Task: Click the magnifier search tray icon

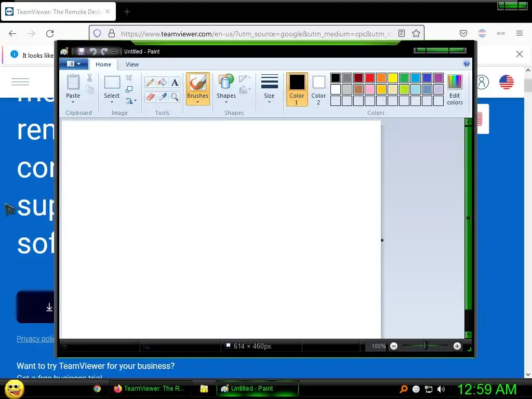Action: click(x=403, y=389)
